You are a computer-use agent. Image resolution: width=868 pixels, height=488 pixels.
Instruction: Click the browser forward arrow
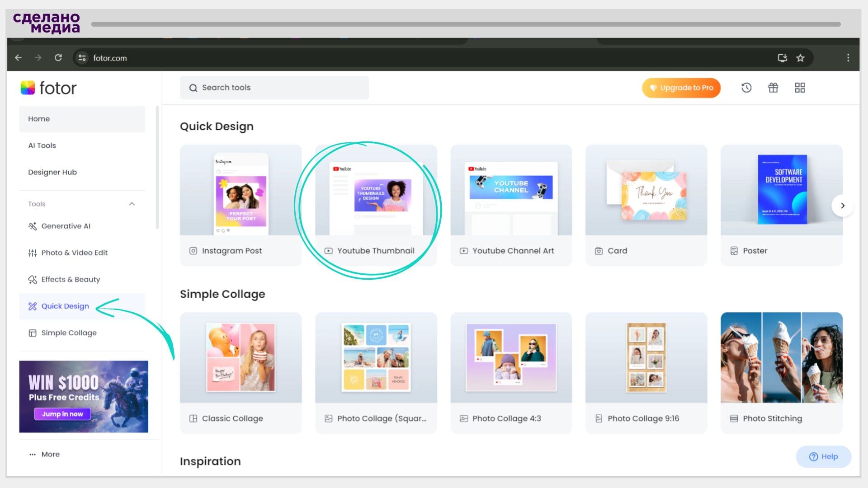click(38, 58)
